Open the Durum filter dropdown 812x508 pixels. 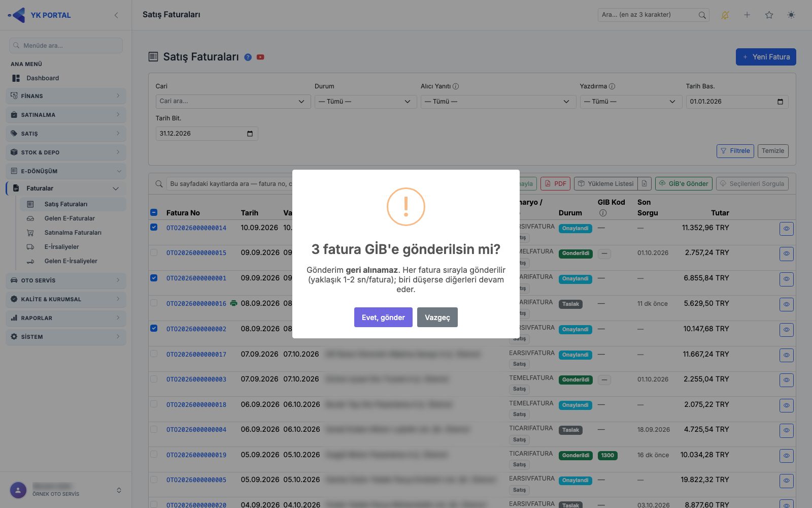[x=365, y=102]
